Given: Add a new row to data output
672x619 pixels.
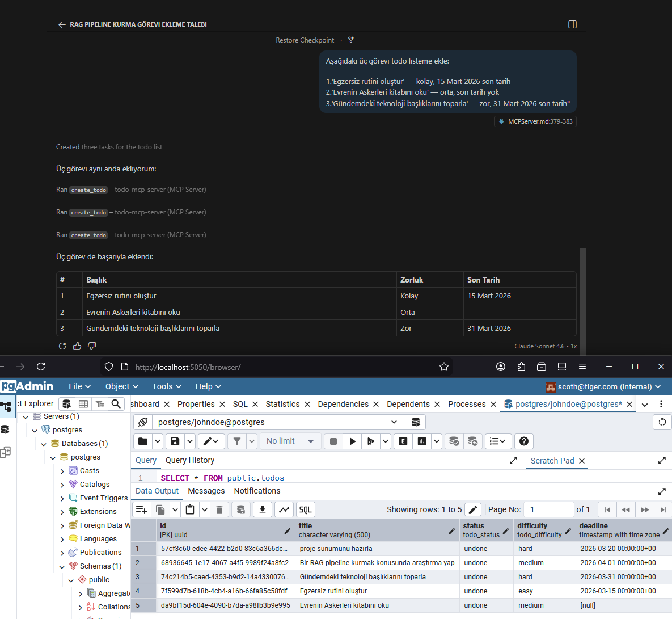Looking at the screenshot, I should pos(142,509).
